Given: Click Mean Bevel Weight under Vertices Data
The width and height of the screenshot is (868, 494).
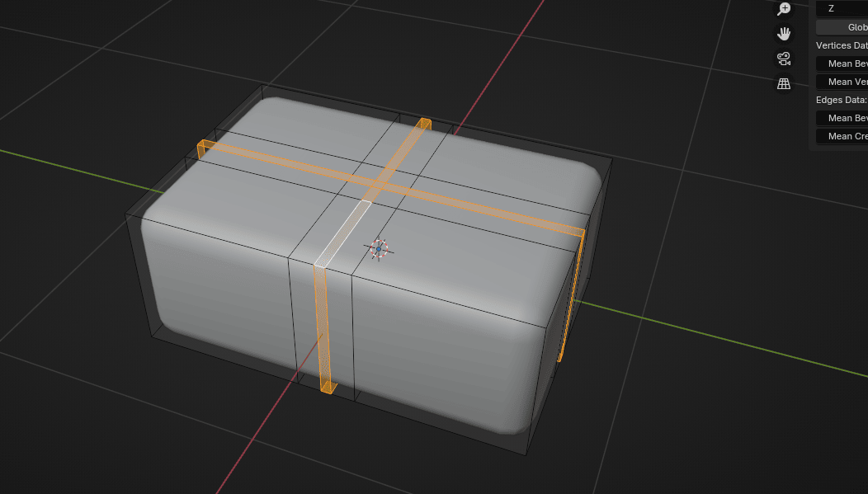Looking at the screenshot, I should click(842, 64).
